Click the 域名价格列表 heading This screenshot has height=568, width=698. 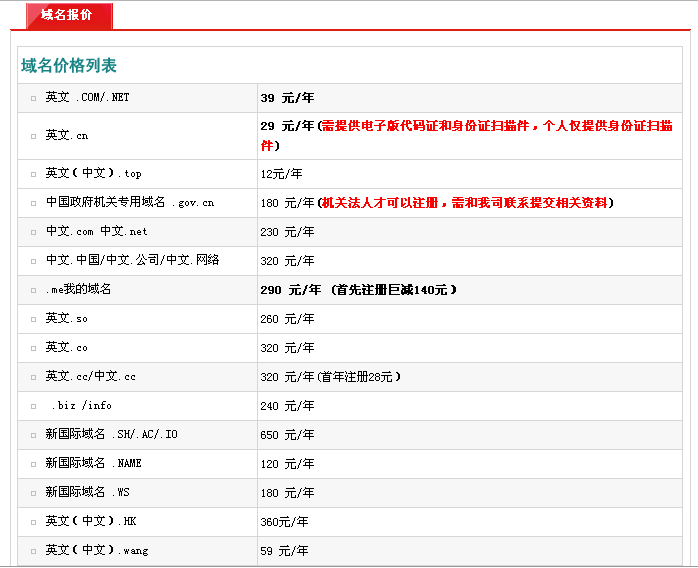tap(69, 66)
